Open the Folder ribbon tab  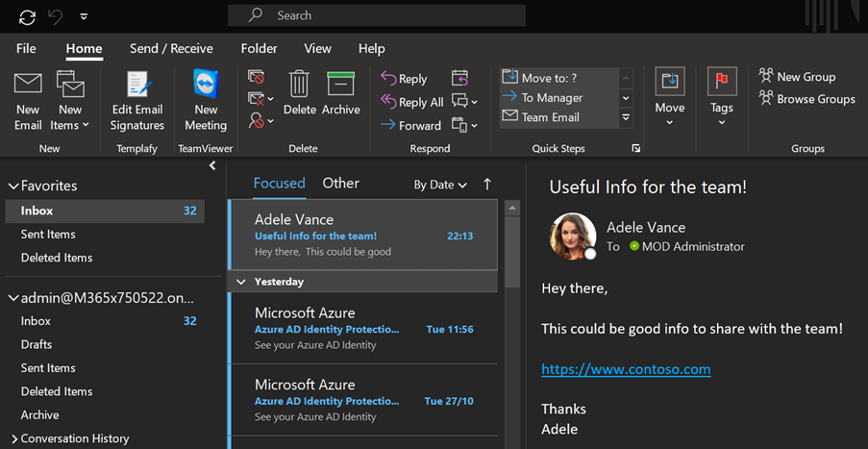click(x=260, y=49)
